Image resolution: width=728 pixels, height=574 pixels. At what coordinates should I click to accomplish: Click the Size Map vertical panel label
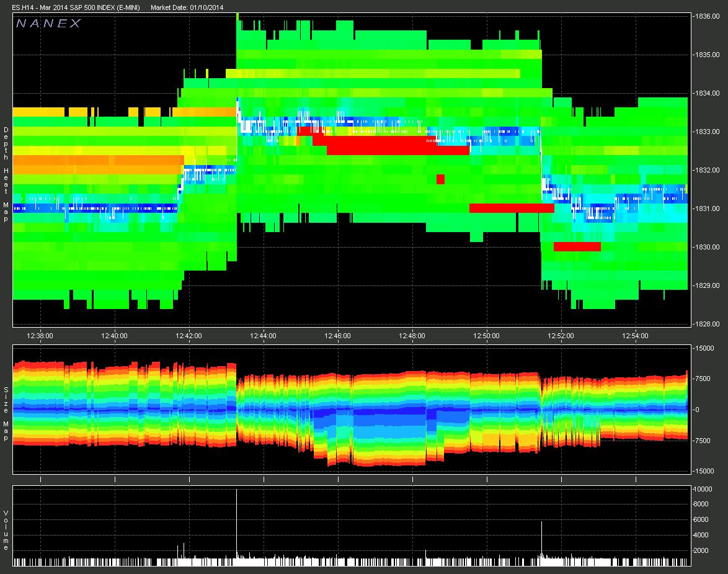click(6, 414)
